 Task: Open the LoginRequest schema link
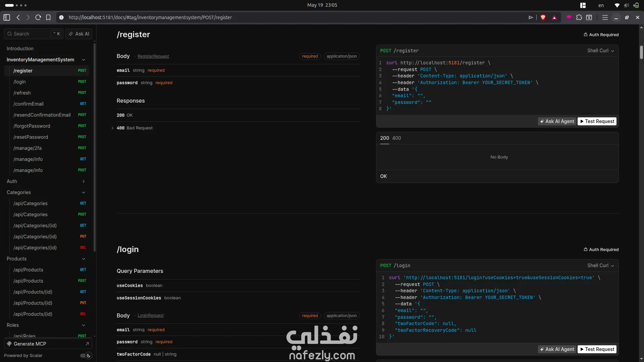(x=151, y=316)
